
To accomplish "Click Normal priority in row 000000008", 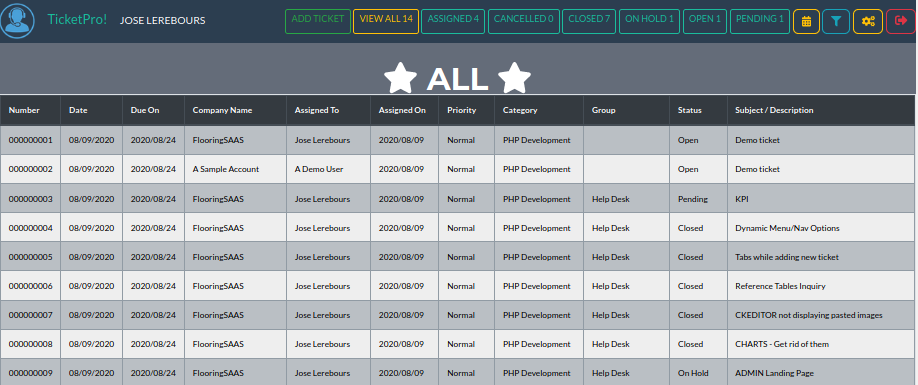I will pyautogui.click(x=461, y=344).
